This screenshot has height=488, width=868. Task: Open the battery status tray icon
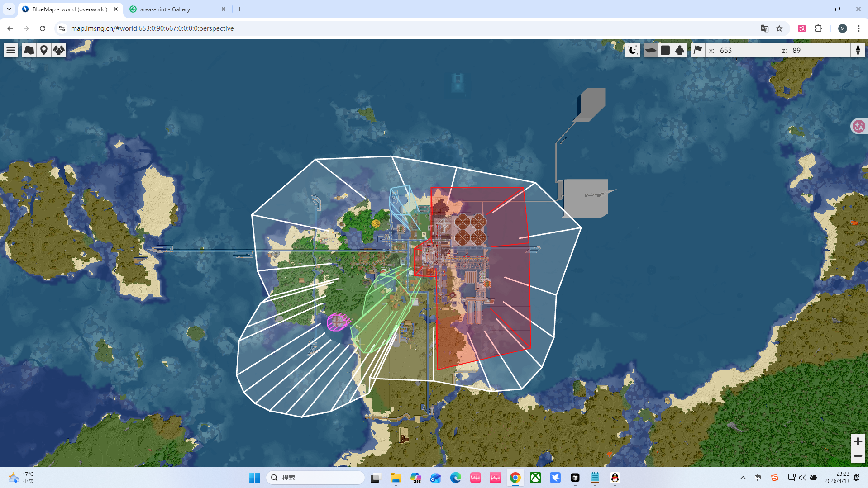[x=813, y=478]
